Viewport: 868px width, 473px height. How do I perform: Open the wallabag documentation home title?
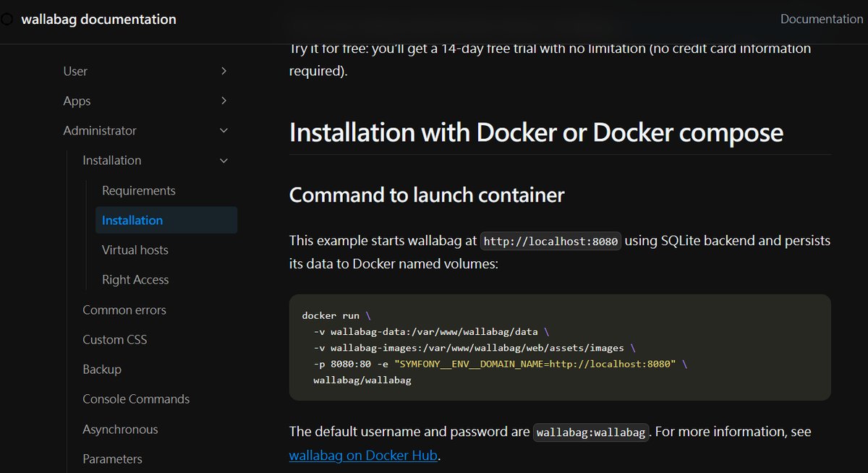(x=98, y=20)
